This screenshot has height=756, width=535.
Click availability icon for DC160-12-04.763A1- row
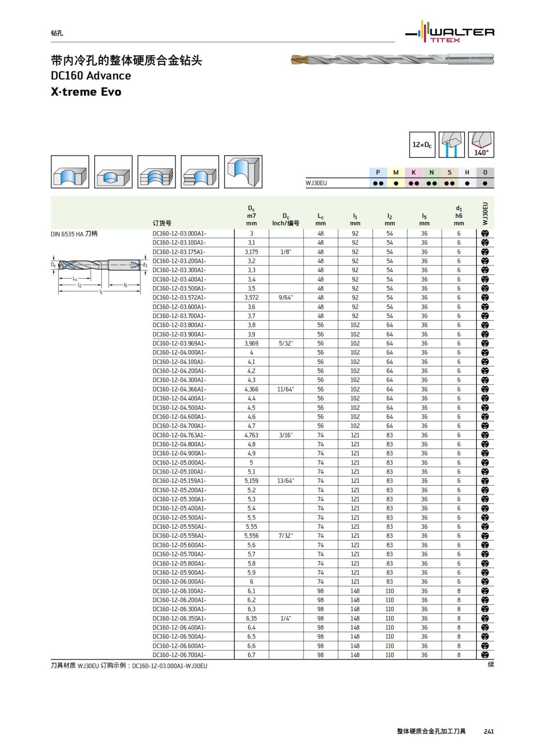485,435
